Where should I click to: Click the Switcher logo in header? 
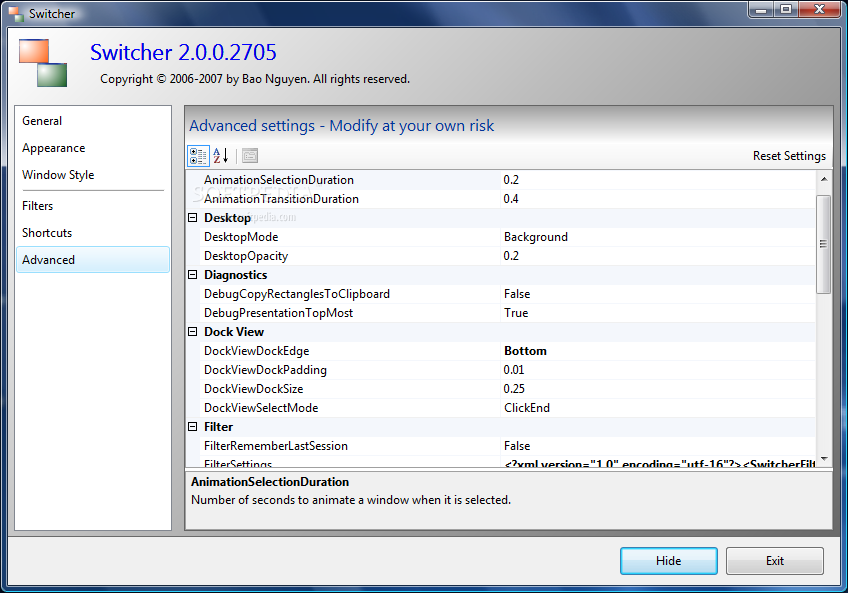[43, 63]
